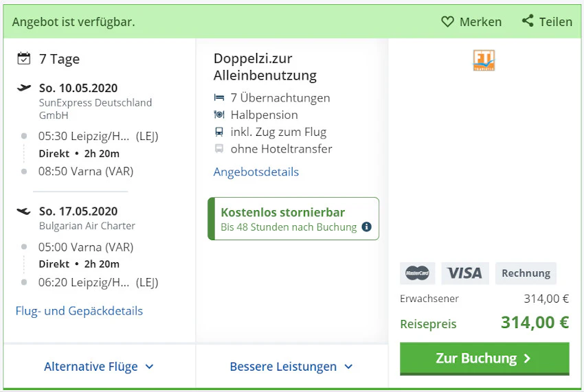
Task: Click the bus icon for ohne Hoteltransfer
Action: 219,148
